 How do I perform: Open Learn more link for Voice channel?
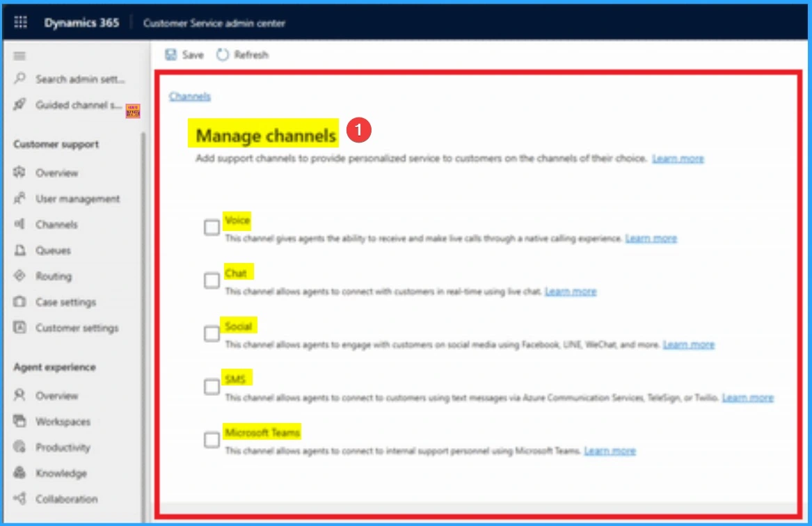[x=651, y=238]
